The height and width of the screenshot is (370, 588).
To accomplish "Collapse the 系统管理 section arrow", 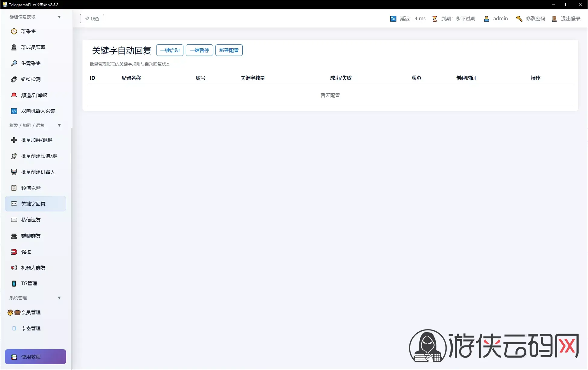I will [59, 298].
